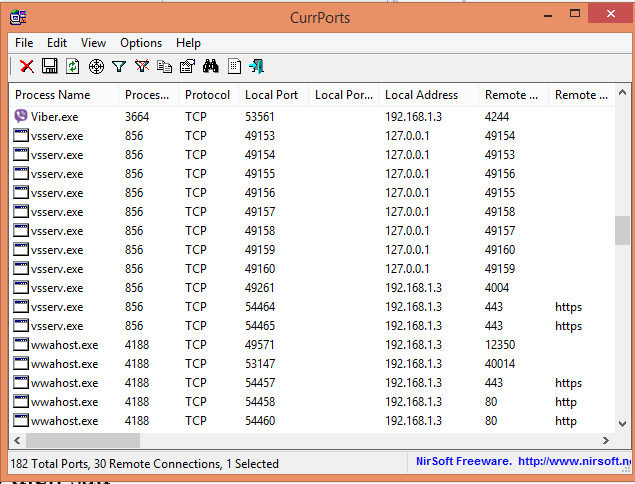Click remote port cell 4244

[x=497, y=117]
